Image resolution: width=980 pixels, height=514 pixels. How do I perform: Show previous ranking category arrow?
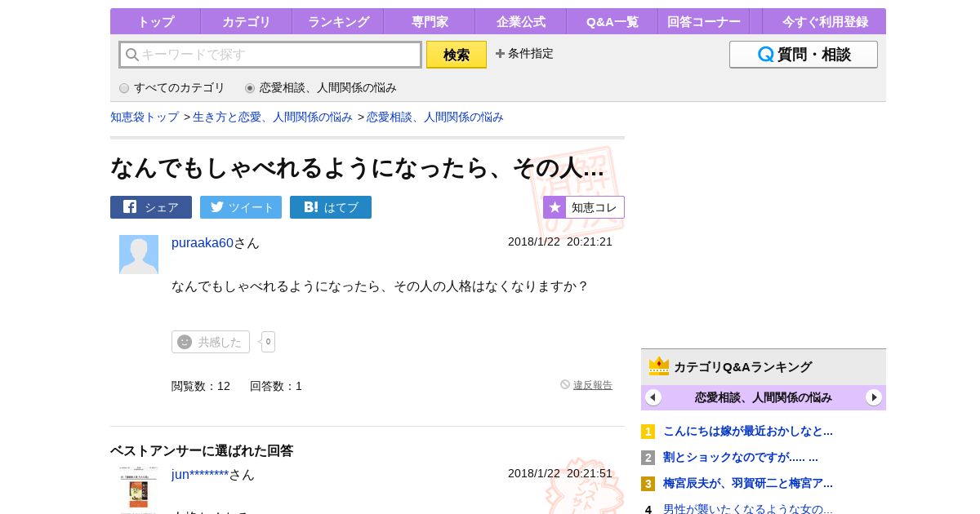click(653, 397)
